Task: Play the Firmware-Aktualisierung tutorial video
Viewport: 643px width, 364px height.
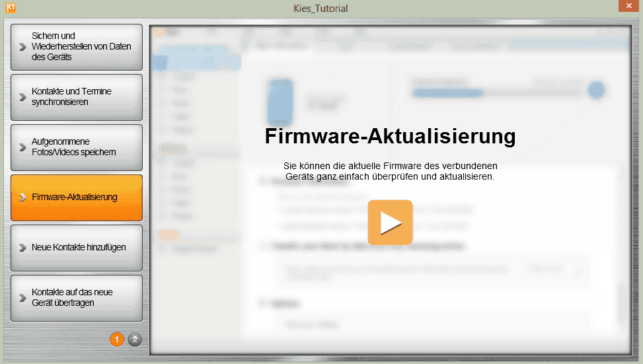Action: coord(390,223)
